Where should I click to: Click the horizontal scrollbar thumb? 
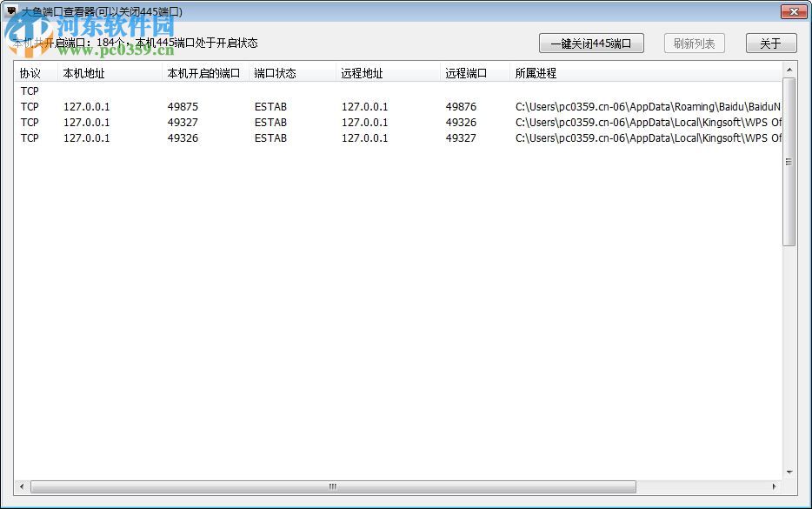333,487
